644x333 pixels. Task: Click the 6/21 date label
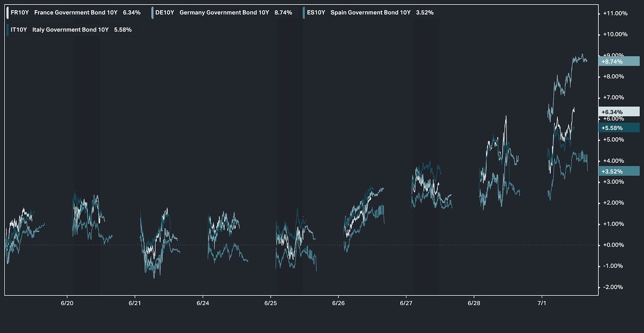(134, 303)
